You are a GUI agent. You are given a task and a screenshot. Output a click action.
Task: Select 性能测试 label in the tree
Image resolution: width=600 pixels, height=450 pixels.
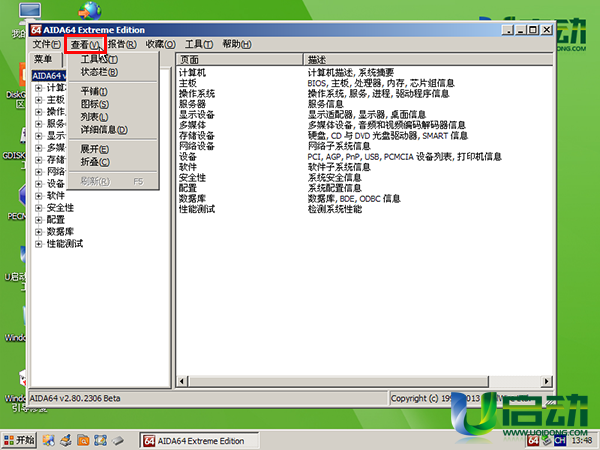pos(65,244)
